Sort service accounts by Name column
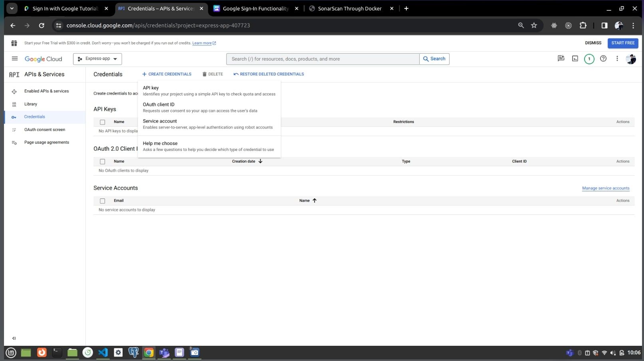Screen dimensions: 644x361 [308, 200]
